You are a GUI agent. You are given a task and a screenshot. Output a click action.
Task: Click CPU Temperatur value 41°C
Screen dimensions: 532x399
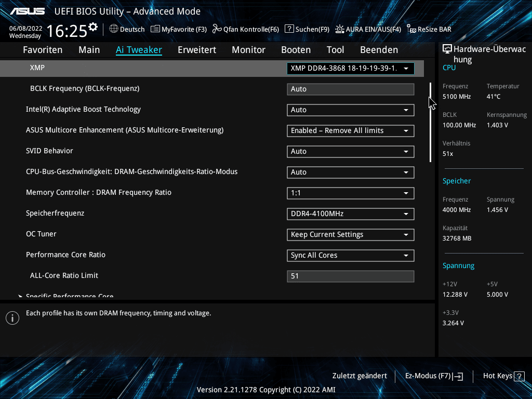point(494,97)
